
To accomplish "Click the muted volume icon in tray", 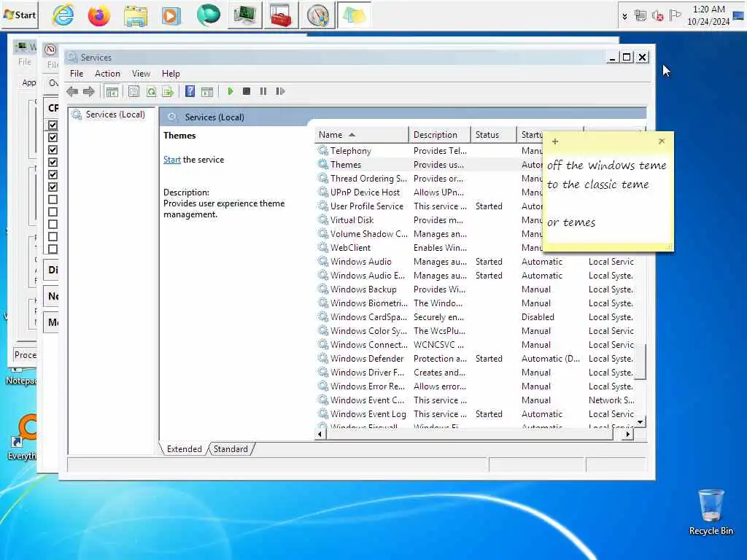I will click(x=658, y=16).
